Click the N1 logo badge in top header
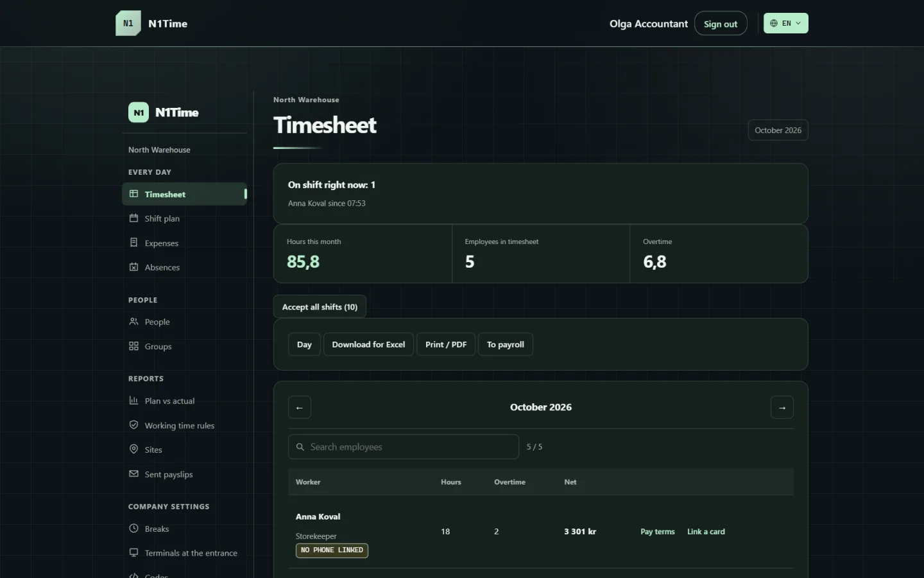This screenshot has height=578, width=924. [x=128, y=23]
